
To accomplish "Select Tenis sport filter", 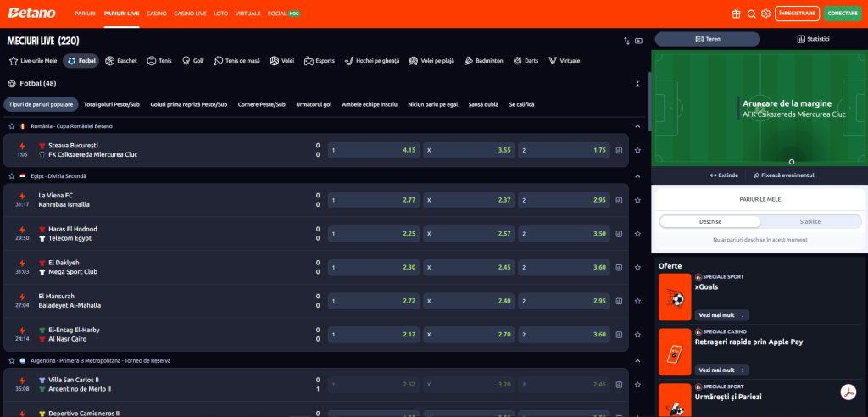I will pos(159,61).
